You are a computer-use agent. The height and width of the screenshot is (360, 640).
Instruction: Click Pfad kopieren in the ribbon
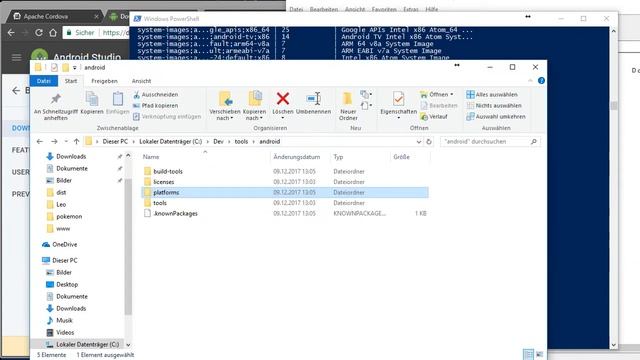pyautogui.click(x=156, y=105)
